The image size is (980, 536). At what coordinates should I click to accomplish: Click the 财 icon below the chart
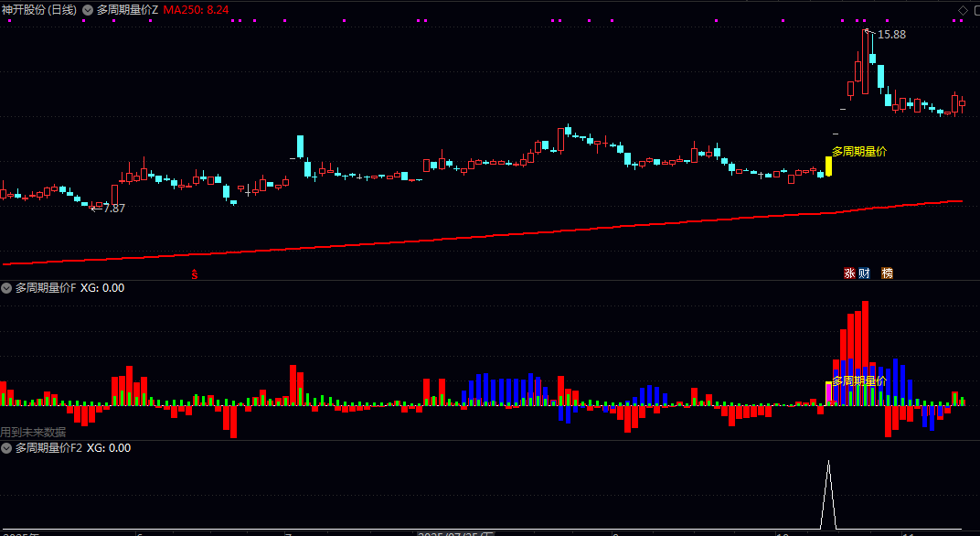point(865,273)
